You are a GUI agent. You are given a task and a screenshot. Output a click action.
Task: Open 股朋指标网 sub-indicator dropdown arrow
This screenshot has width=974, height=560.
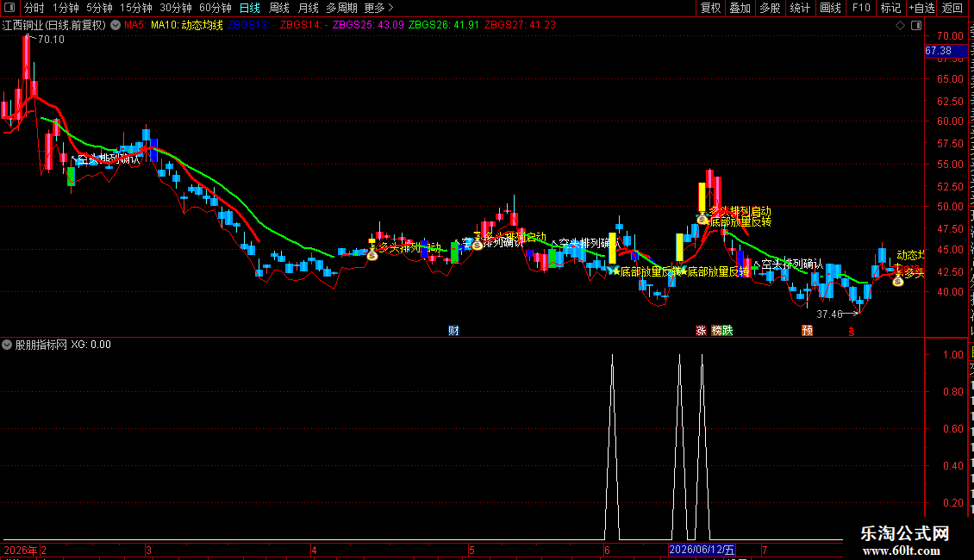point(8,345)
